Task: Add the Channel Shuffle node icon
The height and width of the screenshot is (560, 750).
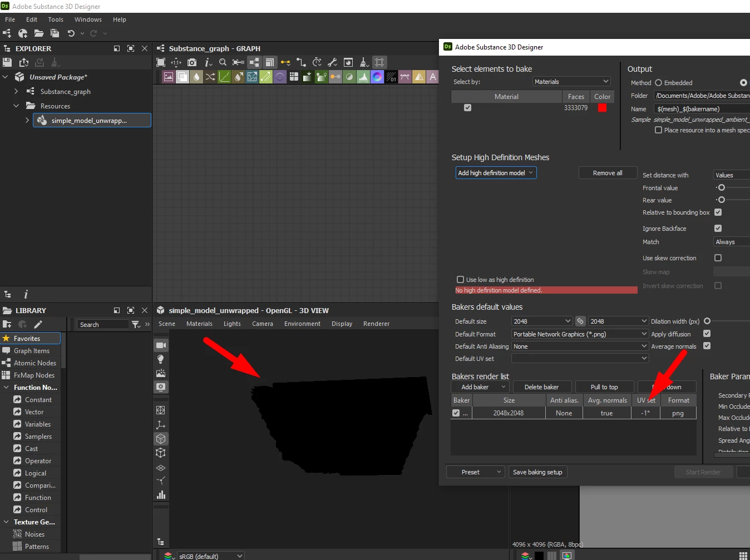Action: click(210, 77)
